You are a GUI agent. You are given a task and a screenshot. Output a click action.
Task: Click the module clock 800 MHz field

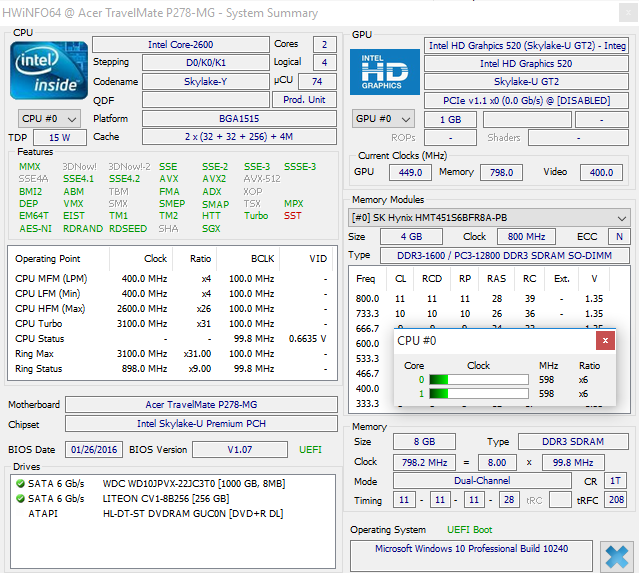click(x=526, y=236)
